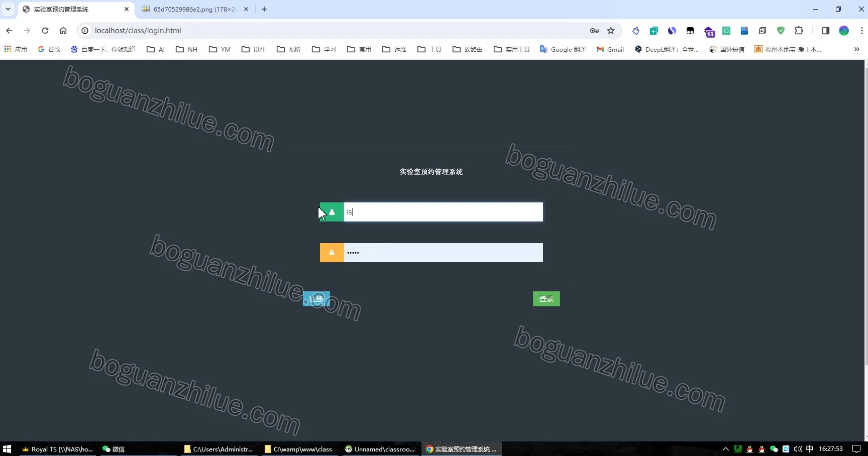Screen dimensions: 868x456
Task: Reload the page
Action: (x=45, y=31)
